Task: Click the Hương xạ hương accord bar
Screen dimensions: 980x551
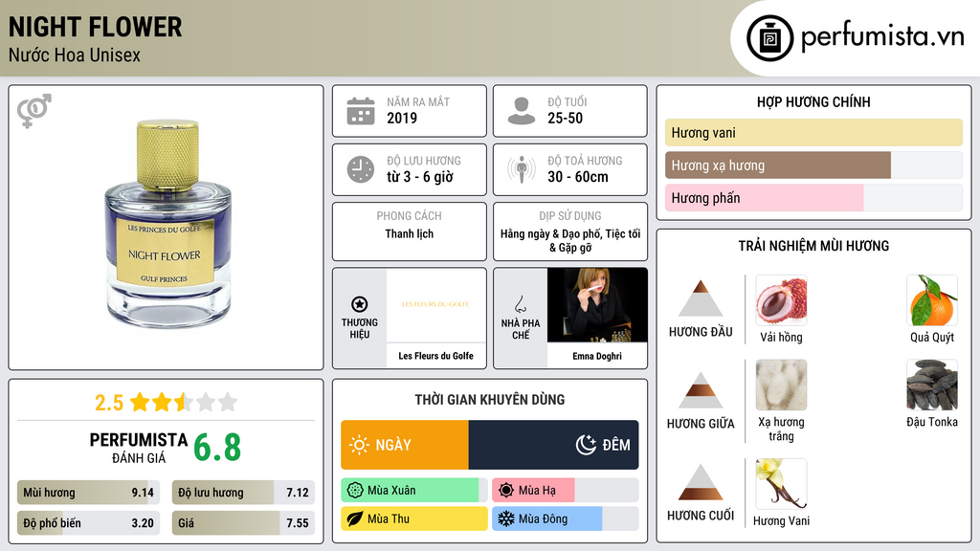Action: (813, 165)
